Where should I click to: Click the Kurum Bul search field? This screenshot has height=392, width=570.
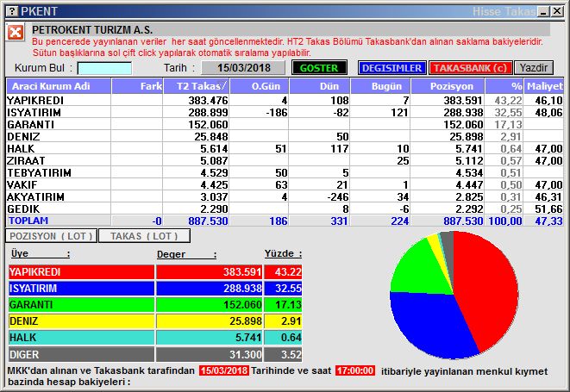coord(104,68)
